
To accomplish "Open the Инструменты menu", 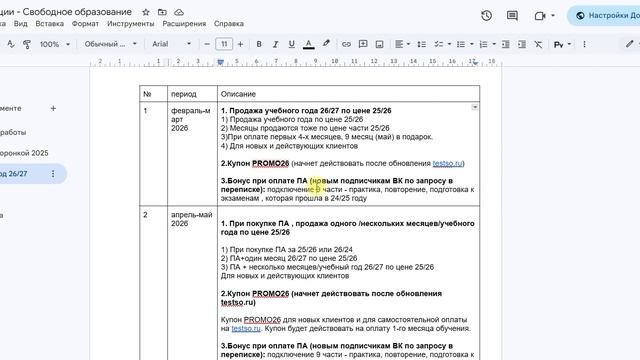I will 131,24.
